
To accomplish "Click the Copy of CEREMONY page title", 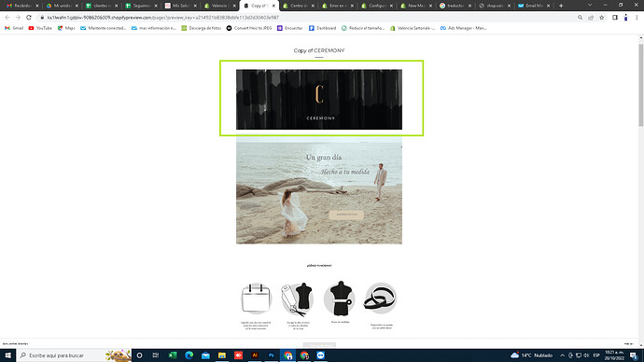I will (x=319, y=50).
